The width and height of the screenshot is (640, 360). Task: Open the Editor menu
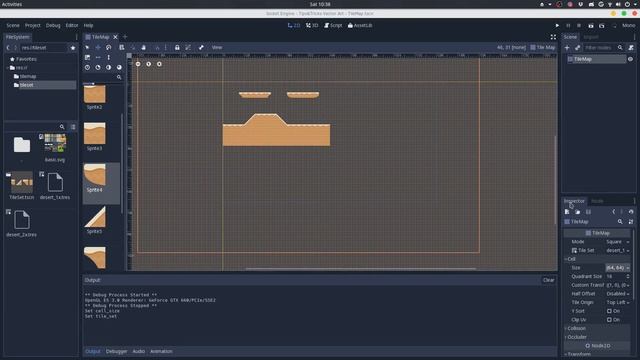[72, 25]
